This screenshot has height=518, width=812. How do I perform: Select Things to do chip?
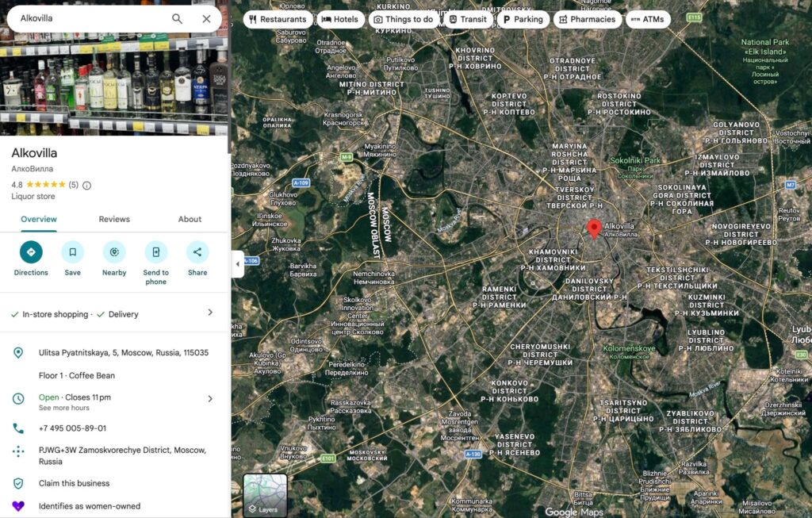[x=404, y=19]
